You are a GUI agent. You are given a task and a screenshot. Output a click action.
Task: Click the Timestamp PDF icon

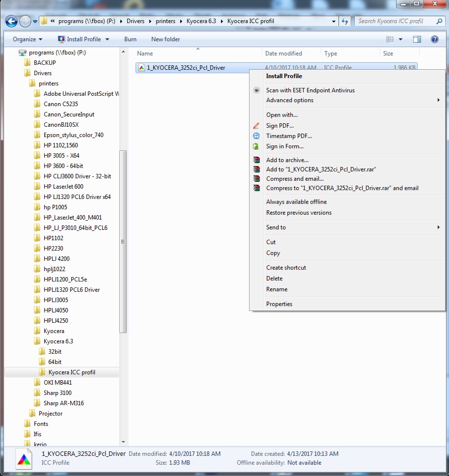pos(256,136)
